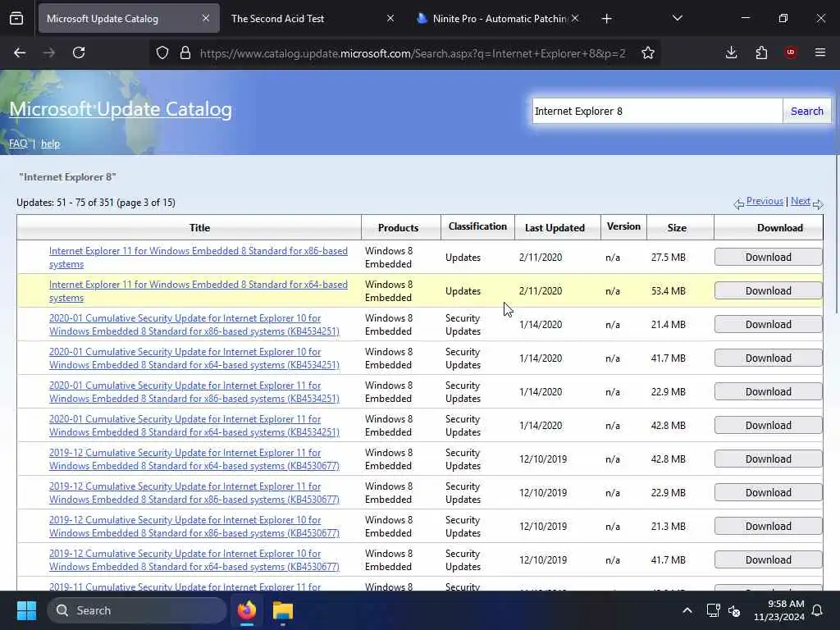Open 2020-01 IE 10 x86 KB4534251 link
The image size is (840, 630).
tap(194, 325)
